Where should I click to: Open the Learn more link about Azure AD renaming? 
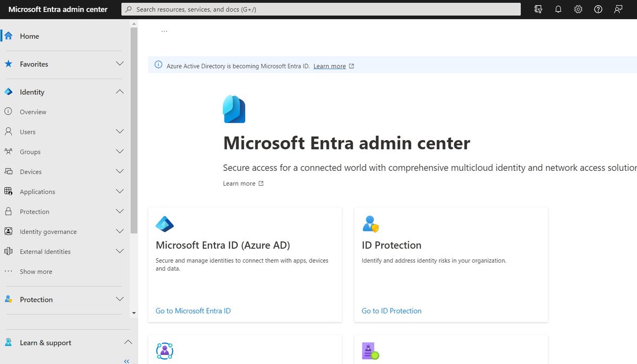[330, 66]
